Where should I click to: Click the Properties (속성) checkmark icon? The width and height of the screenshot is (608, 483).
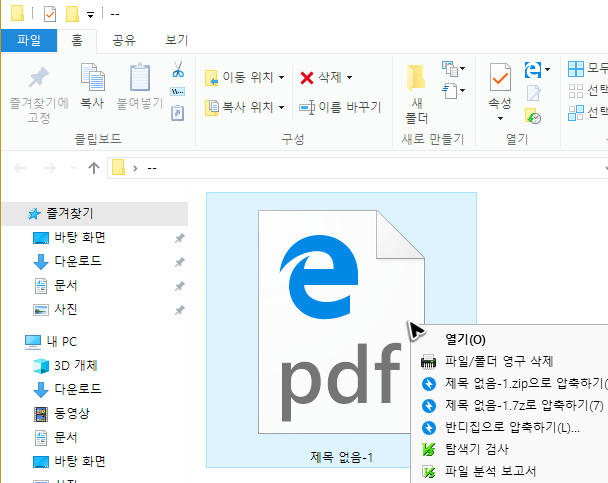tap(500, 77)
